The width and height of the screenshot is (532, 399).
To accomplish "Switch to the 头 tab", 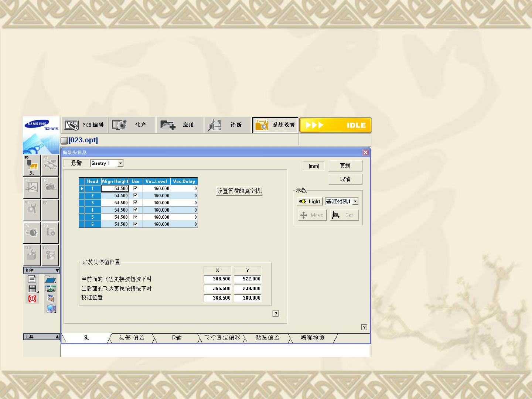I will point(86,338).
